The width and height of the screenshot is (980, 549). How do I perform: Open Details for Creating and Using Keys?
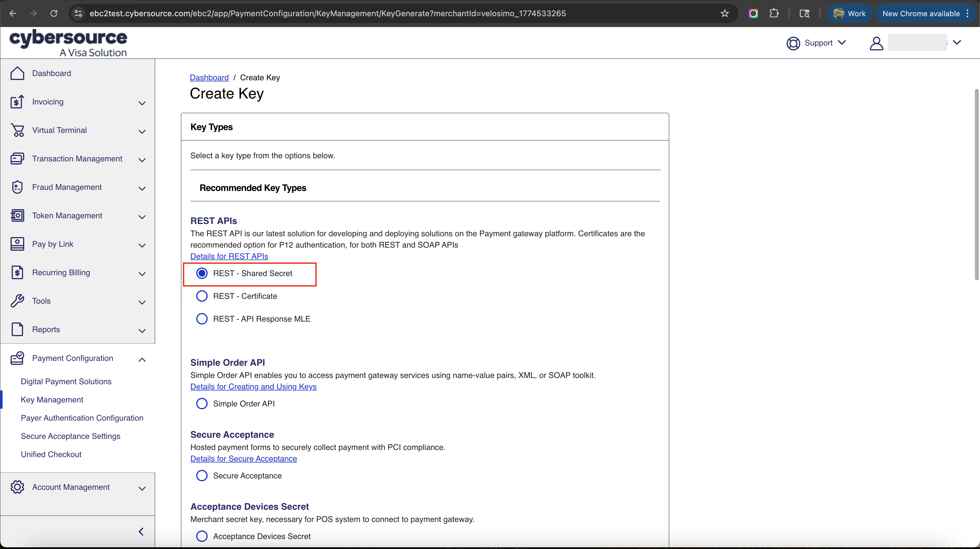point(253,387)
